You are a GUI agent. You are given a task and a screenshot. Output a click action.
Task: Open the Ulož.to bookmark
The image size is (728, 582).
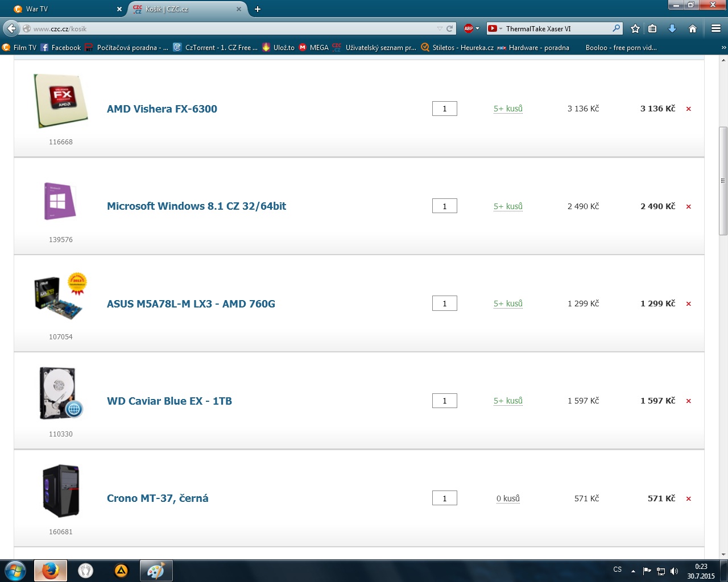click(278, 48)
